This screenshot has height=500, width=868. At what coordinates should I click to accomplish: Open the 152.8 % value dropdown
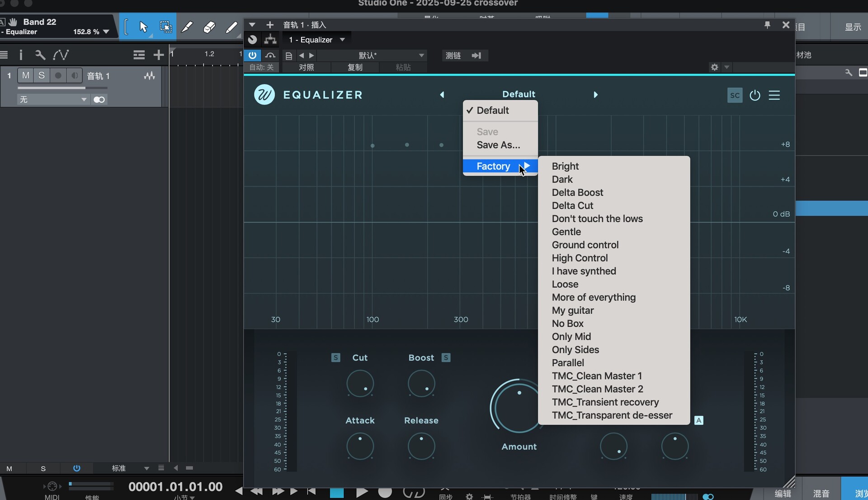tap(106, 32)
